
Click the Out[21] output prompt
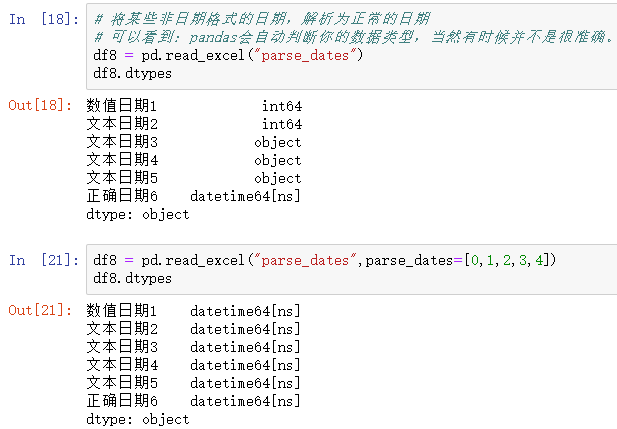point(40,310)
